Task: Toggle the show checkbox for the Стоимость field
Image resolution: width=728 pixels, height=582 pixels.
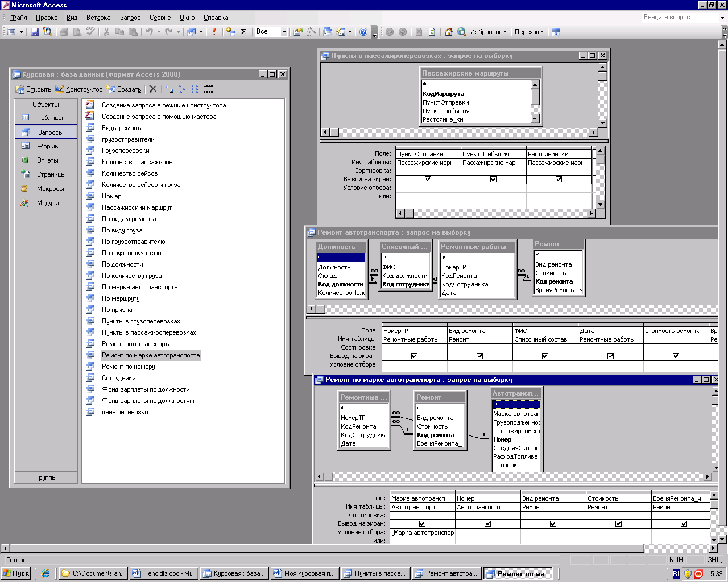Action: 618,524
